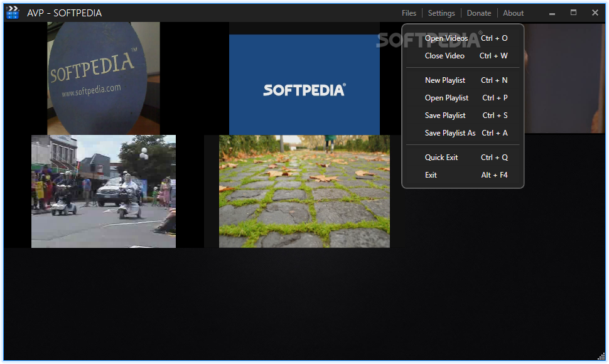Open the Files menu
Screen dimensions: 609x364
tap(409, 13)
